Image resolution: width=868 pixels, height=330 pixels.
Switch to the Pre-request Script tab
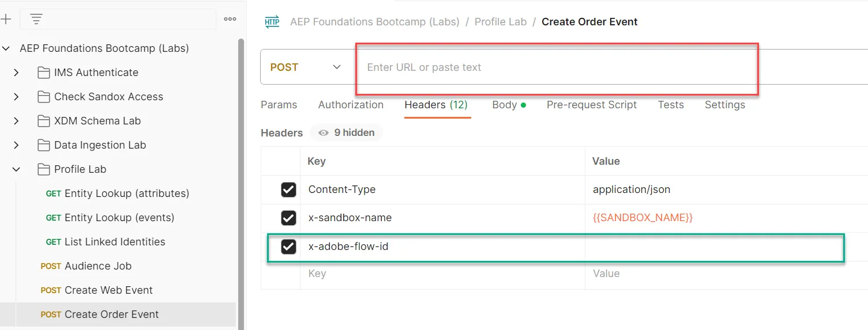pos(592,105)
